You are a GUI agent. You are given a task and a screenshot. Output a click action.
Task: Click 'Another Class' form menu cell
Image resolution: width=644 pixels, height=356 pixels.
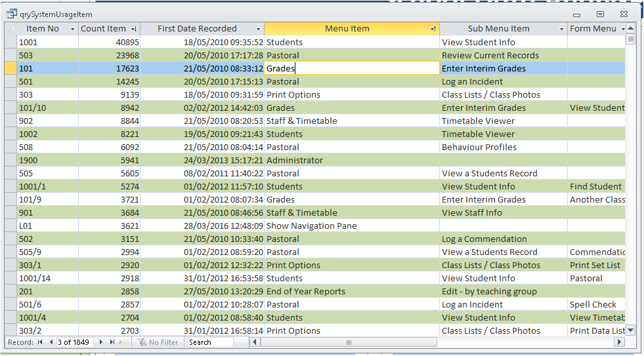click(x=596, y=199)
